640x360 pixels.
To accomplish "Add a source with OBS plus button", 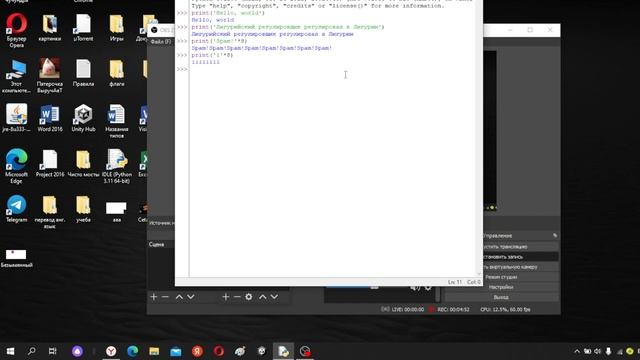I will 225,297.
